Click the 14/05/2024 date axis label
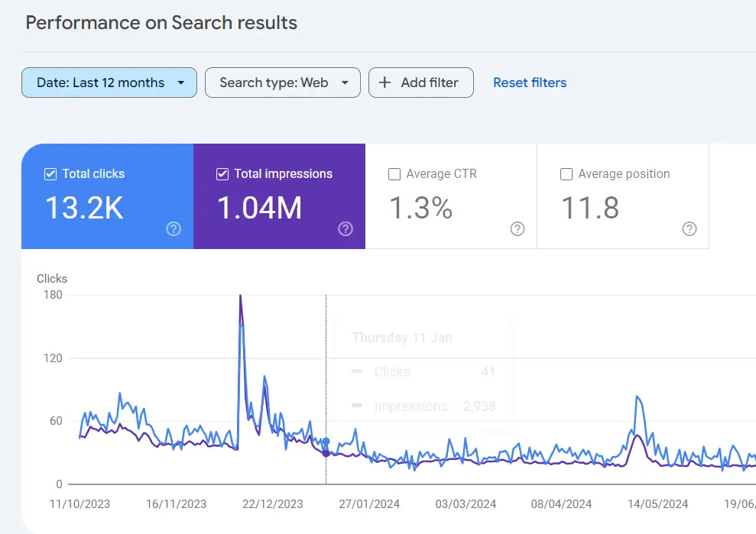Image resolution: width=756 pixels, height=534 pixels. click(657, 504)
